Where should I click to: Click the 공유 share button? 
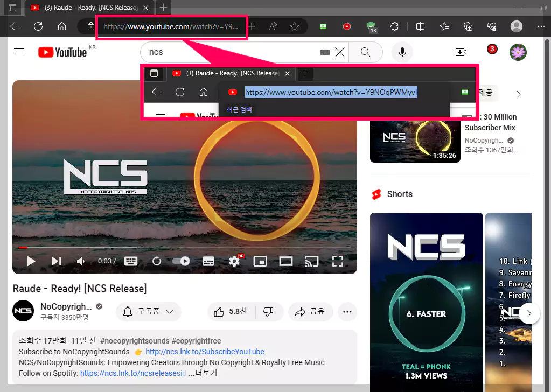(x=310, y=312)
